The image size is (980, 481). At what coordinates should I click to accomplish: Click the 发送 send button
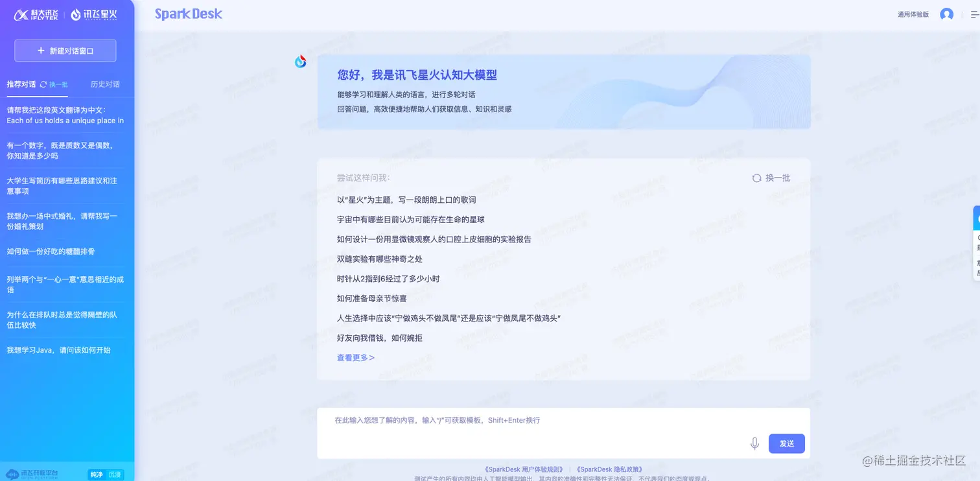(787, 443)
